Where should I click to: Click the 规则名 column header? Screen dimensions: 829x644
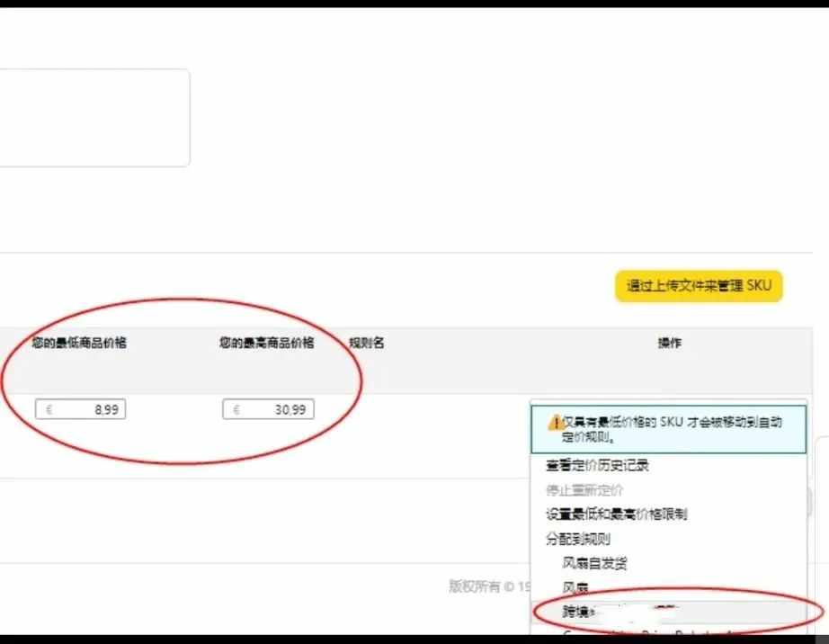pyautogui.click(x=366, y=343)
